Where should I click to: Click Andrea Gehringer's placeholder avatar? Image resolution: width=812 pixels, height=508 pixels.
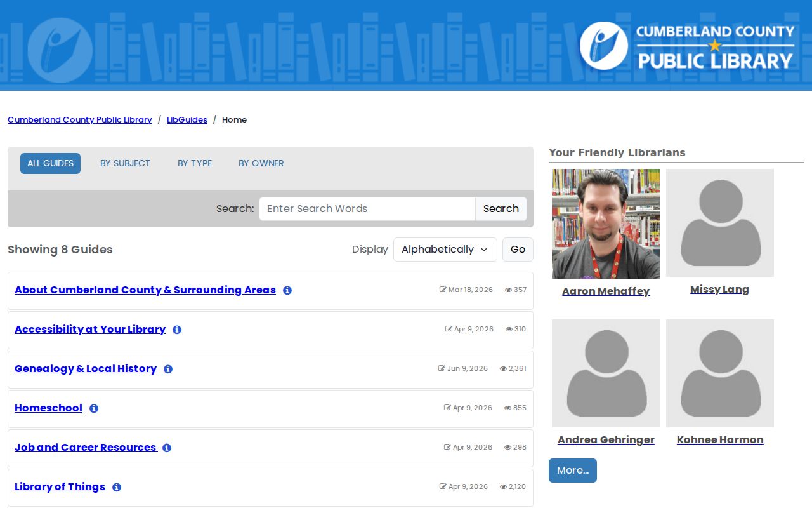click(606, 373)
